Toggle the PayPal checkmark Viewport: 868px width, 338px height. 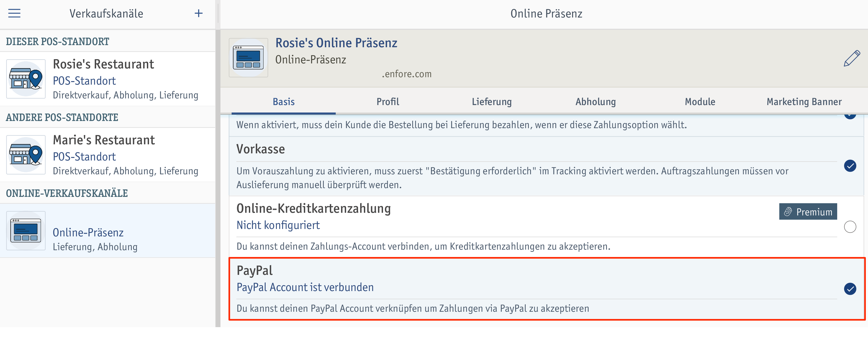(x=850, y=289)
